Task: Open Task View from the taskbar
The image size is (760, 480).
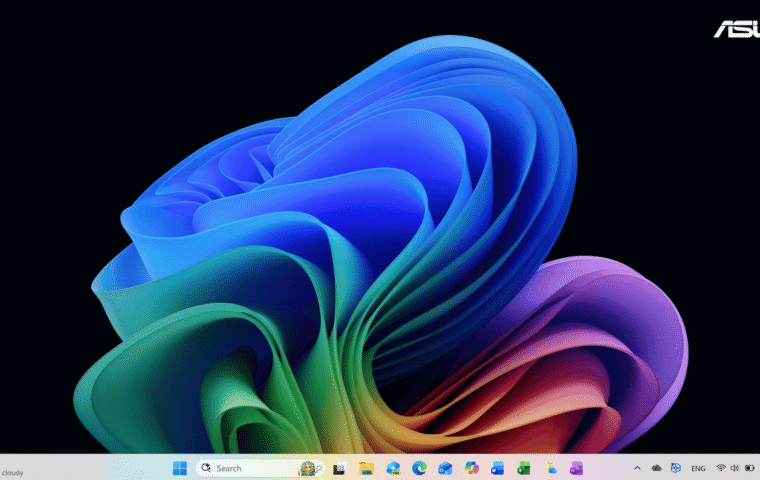Action: click(340, 468)
